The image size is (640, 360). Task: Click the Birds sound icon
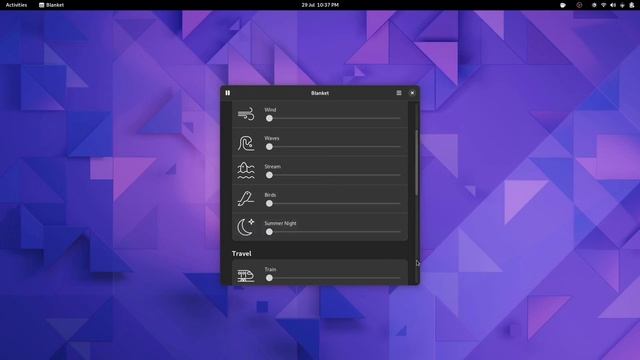pyautogui.click(x=246, y=199)
